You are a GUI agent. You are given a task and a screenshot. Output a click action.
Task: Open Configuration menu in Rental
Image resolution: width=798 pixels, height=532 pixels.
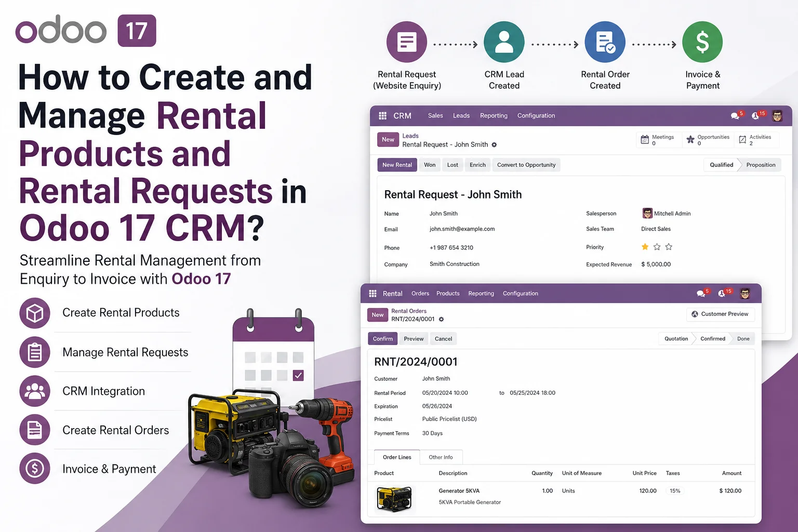[x=521, y=294]
